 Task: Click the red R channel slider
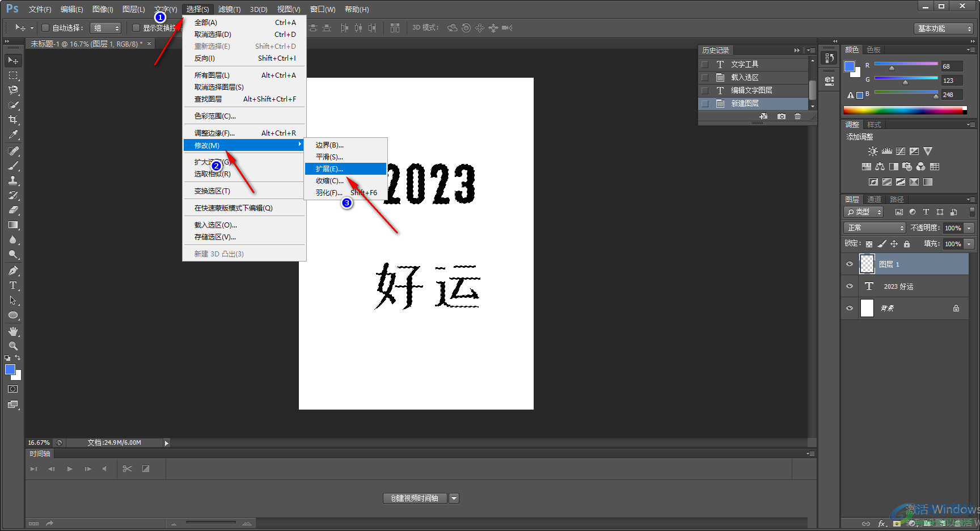tap(906, 65)
